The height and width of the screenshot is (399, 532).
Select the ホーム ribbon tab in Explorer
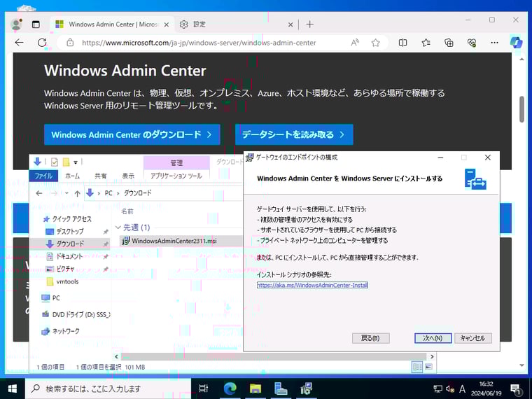click(72, 176)
